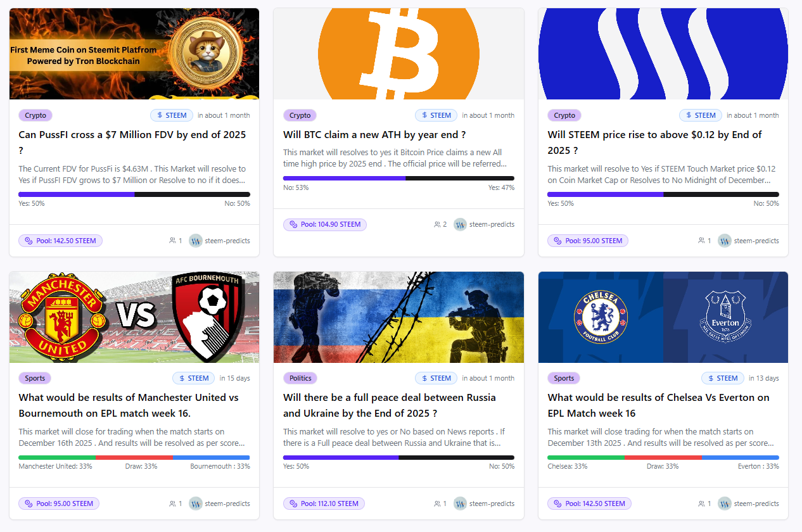The image size is (802, 532).
Task: Click steem-predicts avatar on Chelsea Everton card
Action: coord(725,503)
